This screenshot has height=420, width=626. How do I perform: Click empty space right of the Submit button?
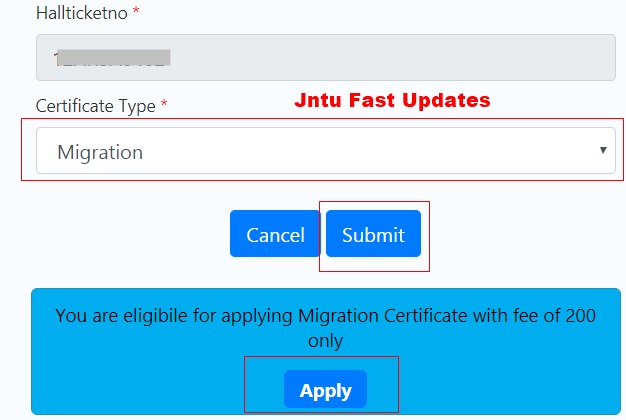click(x=520, y=235)
